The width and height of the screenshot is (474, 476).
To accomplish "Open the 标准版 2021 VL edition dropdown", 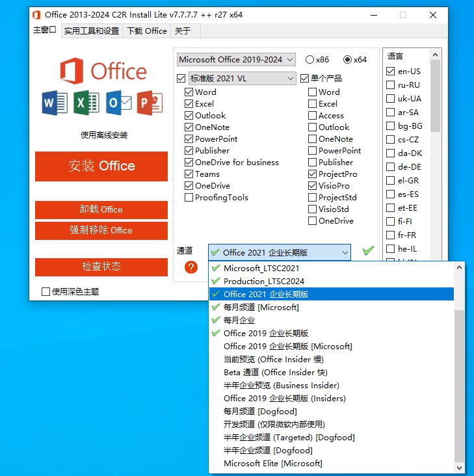I will pos(242,79).
